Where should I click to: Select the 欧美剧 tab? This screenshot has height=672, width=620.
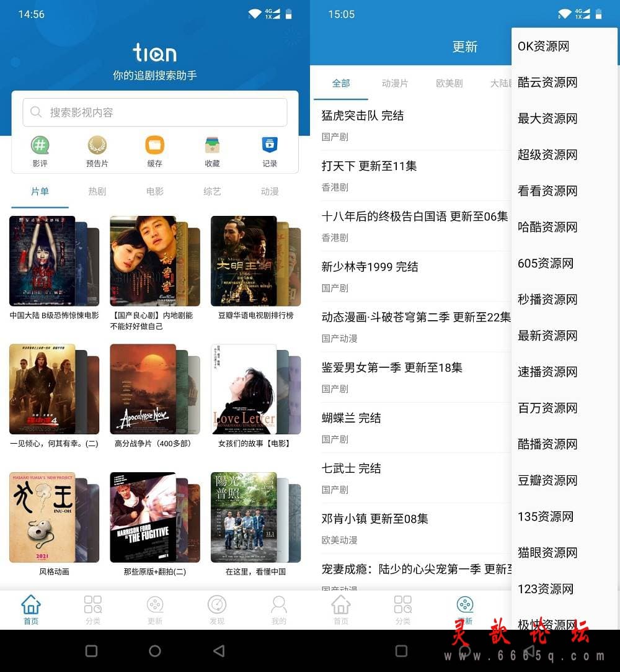pos(449,83)
